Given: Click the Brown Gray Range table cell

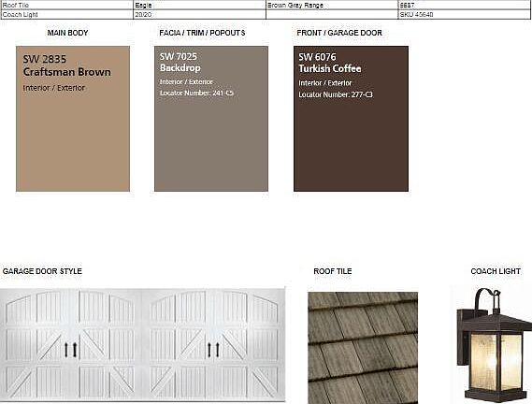Looking at the screenshot, I should point(332,5).
